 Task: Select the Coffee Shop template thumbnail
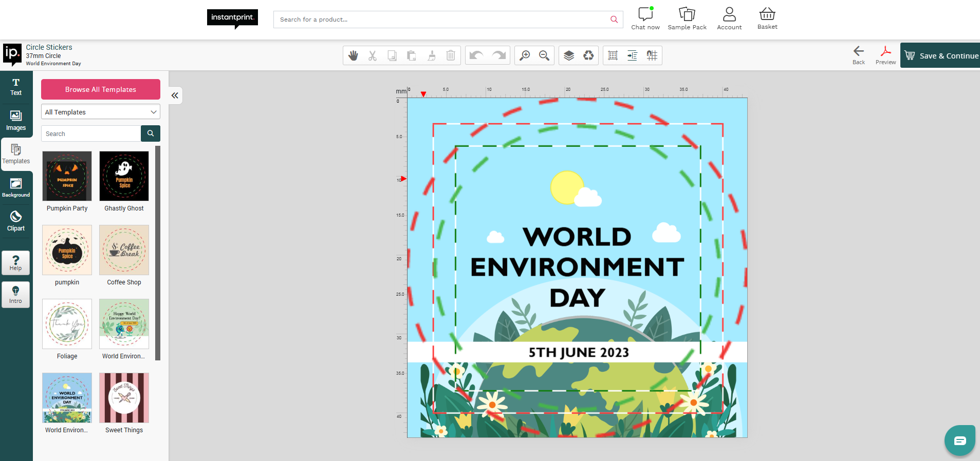point(124,250)
